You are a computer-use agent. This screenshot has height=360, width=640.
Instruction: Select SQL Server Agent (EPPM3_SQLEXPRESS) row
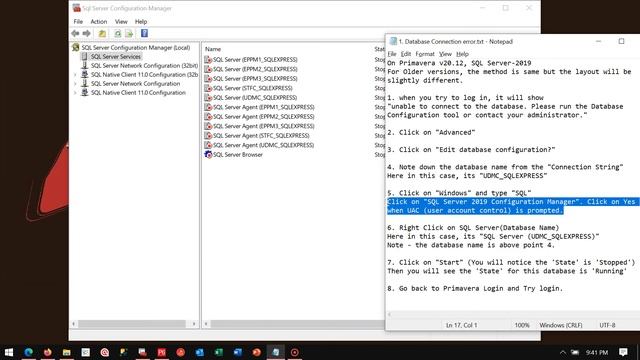(x=264, y=126)
